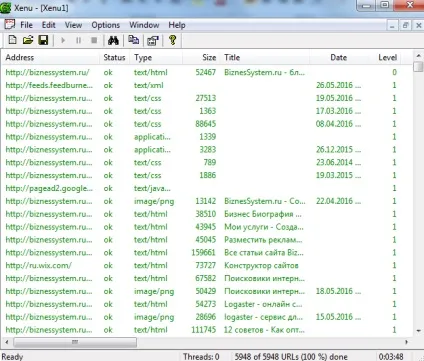Image resolution: width=424 pixels, height=361 pixels.
Task: Open the Help menu
Action: pos(177,25)
